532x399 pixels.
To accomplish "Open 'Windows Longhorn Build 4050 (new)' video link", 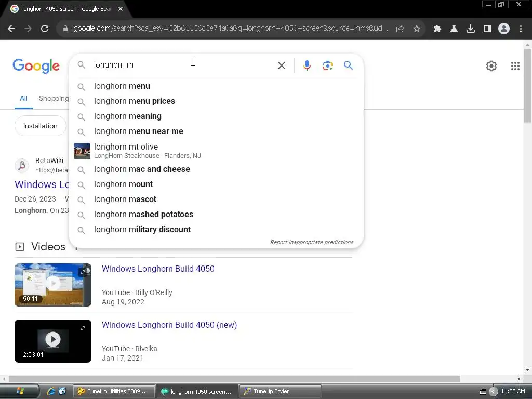I will click(x=169, y=325).
